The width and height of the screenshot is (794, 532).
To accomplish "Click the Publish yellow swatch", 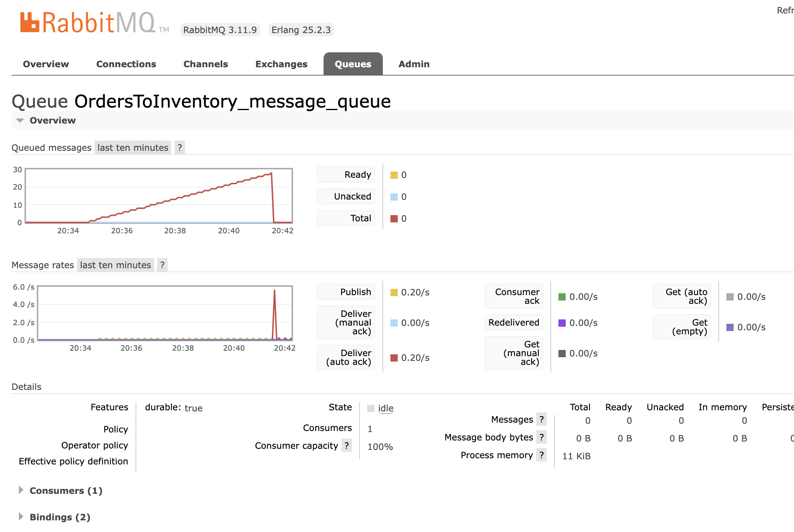I will 394,293.
